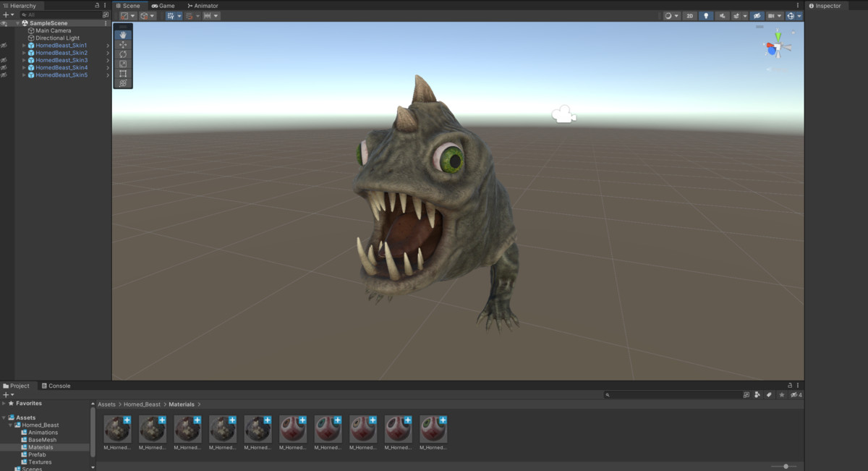Viewport: 868px width, 471px height.
Task: Open the Gizmos dropdown arrow
Action: pos(799,16)
